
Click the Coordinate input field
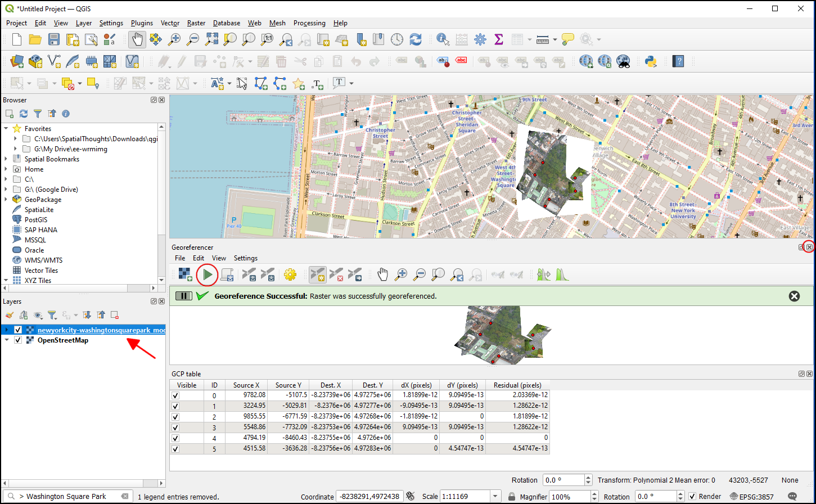tap(369, 497)
